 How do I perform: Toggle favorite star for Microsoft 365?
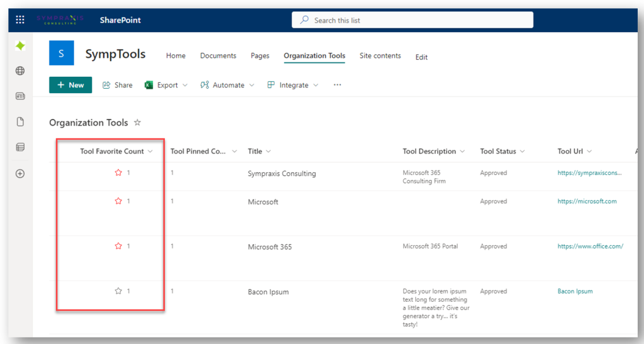118,246
